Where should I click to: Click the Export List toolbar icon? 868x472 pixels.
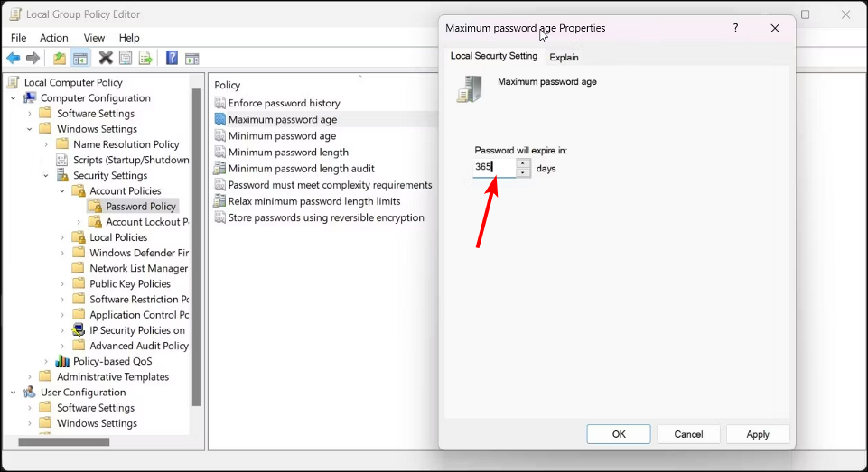[145, 58]
